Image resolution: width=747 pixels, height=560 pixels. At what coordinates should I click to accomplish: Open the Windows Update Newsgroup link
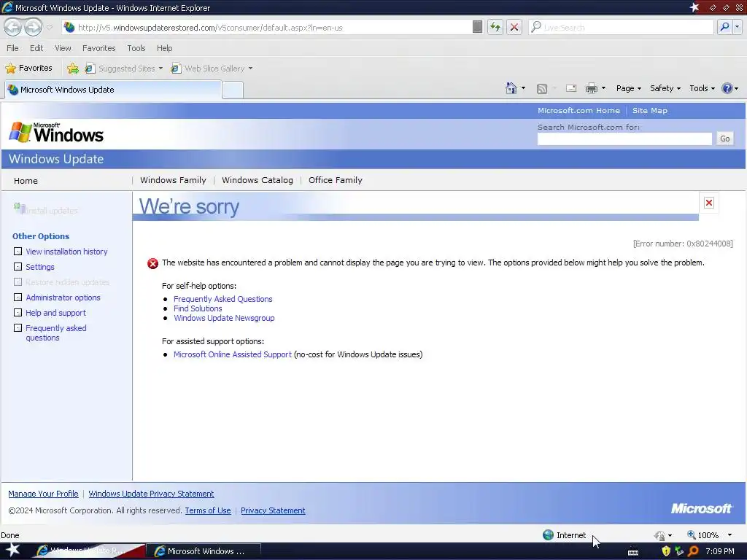click(224, 318)
